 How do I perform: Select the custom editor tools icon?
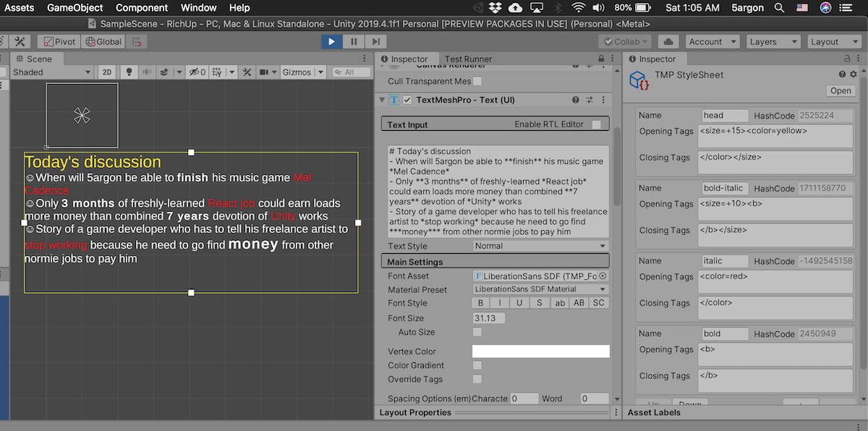(20, 42)
